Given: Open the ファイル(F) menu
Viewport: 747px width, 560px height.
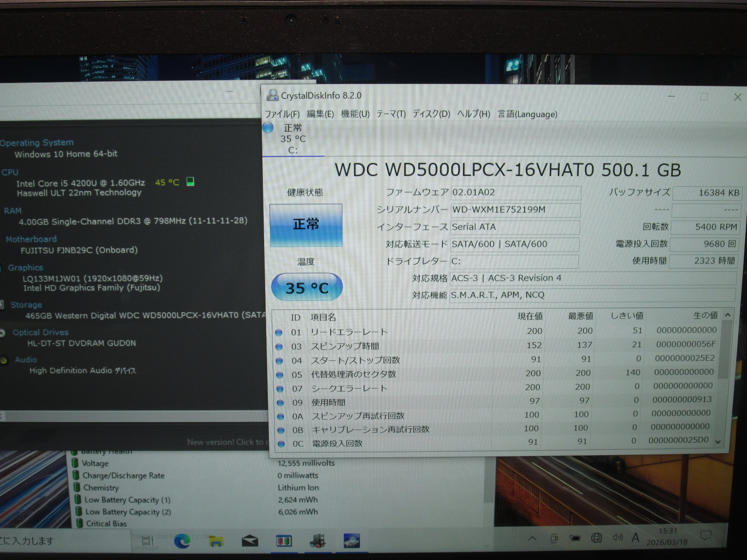Looking at the screenshot, I should pos(282,114).
